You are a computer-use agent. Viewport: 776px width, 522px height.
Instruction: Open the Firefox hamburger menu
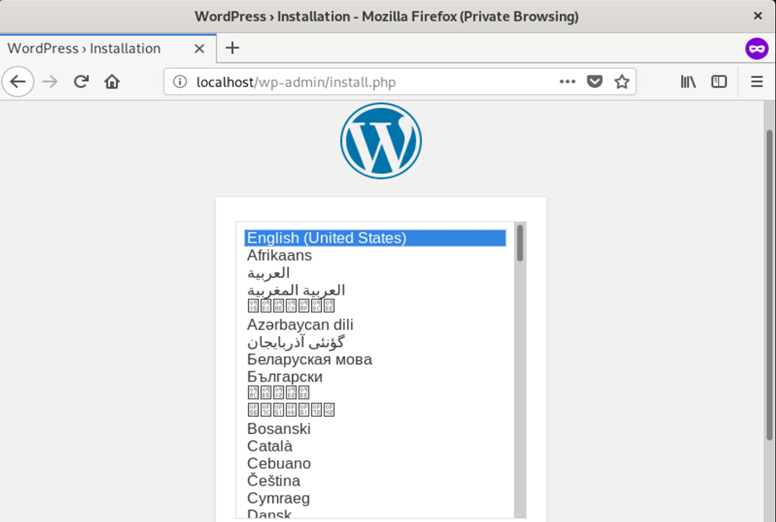pyautogui.click(x=757, y=82)
